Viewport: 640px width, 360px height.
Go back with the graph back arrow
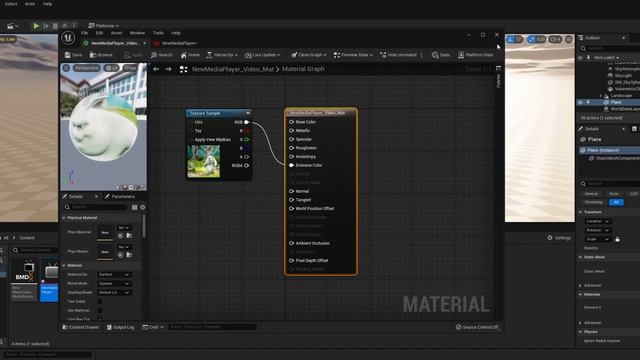click(156, 69)
